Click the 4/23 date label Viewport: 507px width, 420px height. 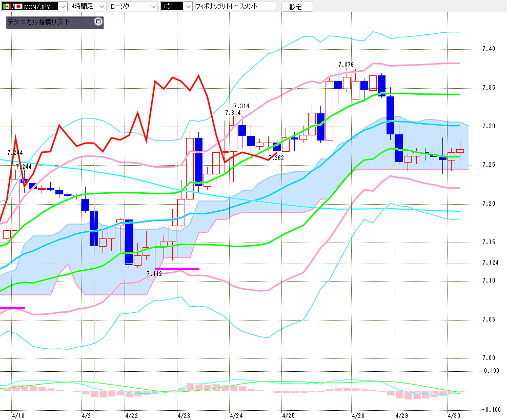[x=184, y=415]
